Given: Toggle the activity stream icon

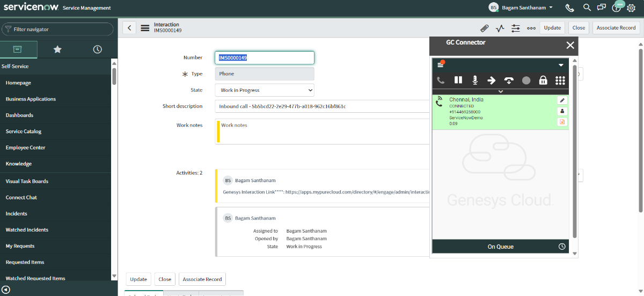Looking at the screenshot, I should click(500, 28).
